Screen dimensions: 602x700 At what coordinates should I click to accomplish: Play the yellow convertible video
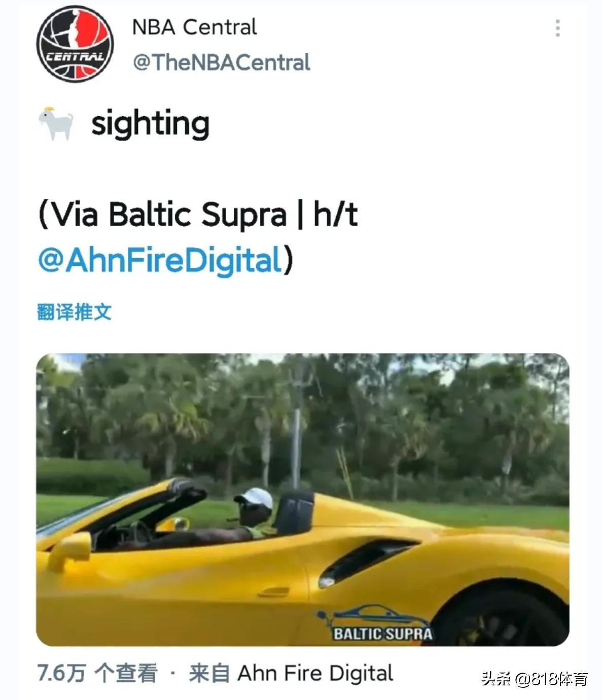click(x=302, y=500)
